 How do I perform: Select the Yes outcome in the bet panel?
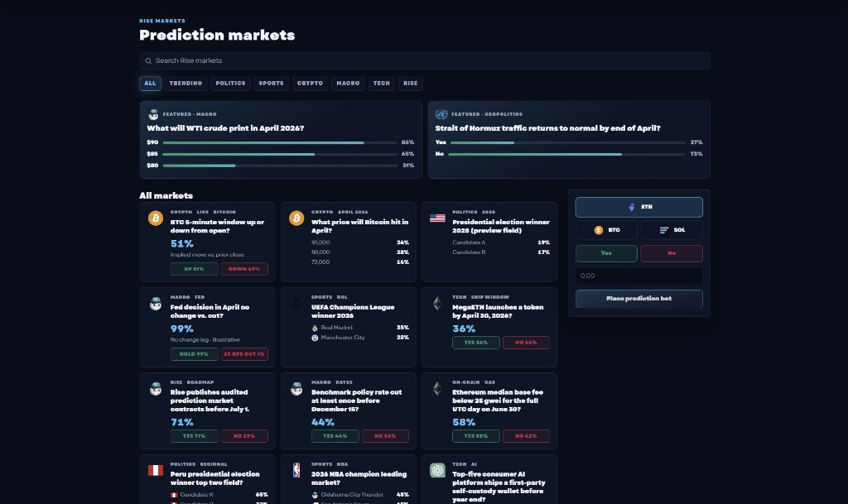click(x=606, y=253)
